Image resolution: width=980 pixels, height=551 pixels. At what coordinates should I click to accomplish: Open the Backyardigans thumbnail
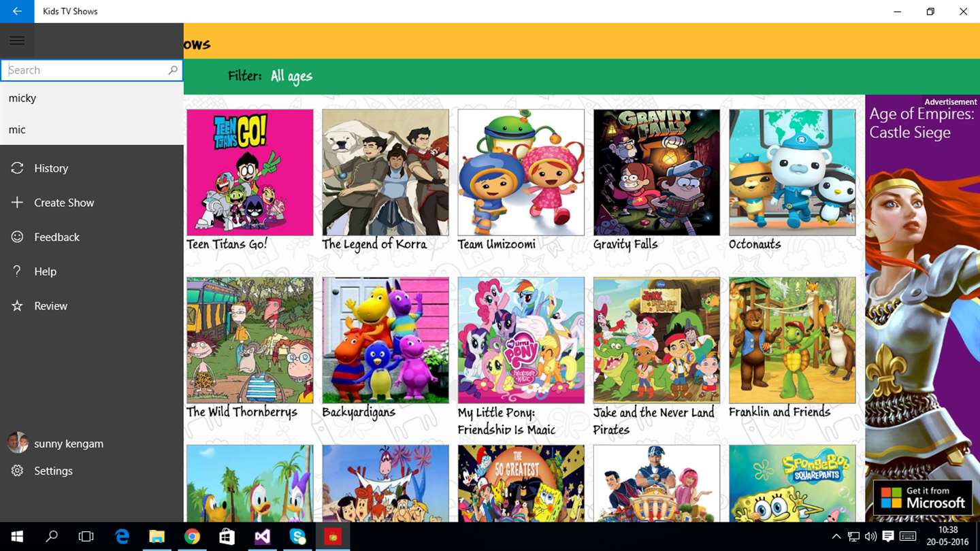pyautogui.click(x=385, y=340)
